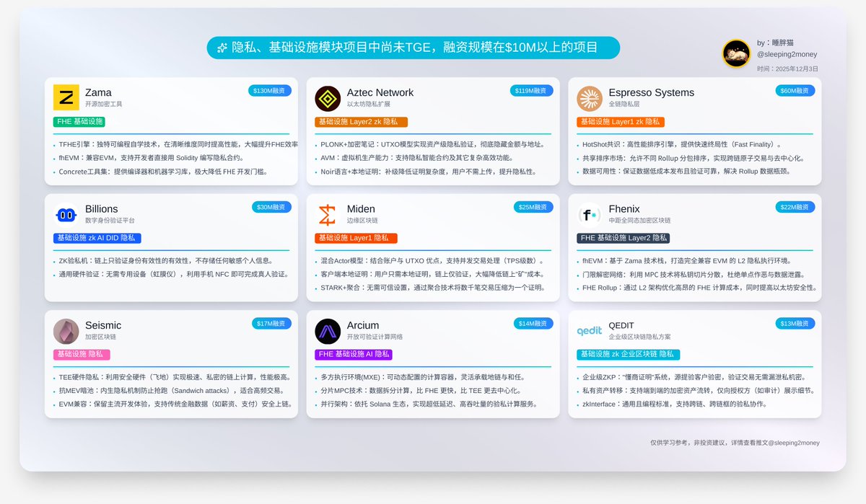This screenshot has height=504, width=866.
Task: Click the Seismic crystal logo
Action: tap(66, 331)
